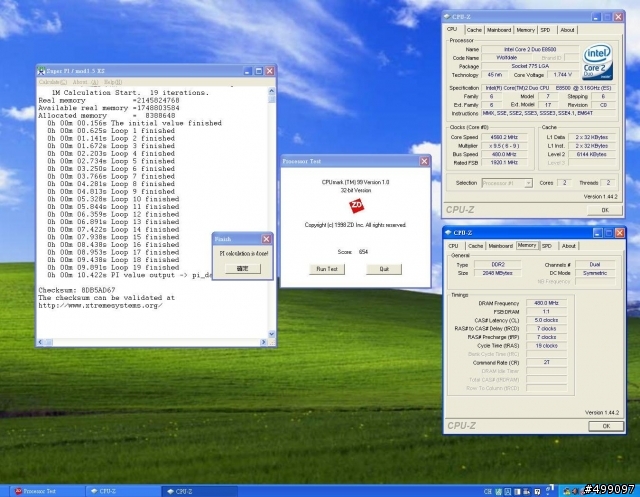640x497 pixels.
Task: Click OK in the upper CPU-Z window
Action: pyautogui.click(x=605, y=210)
